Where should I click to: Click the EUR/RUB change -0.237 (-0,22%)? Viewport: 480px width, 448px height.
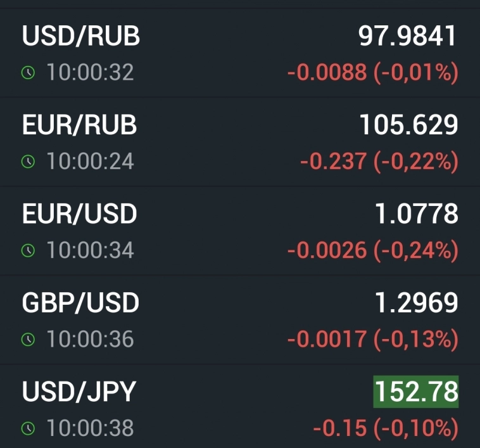[379, 162]
